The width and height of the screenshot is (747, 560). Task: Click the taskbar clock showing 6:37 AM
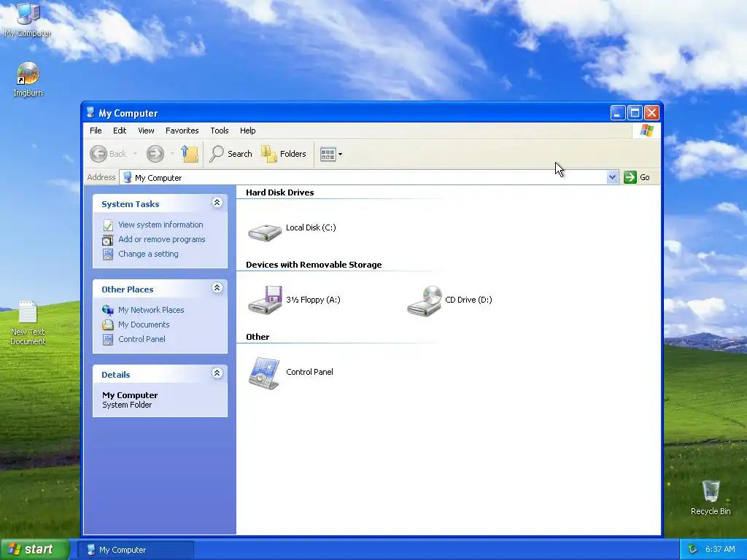point(720,550)
